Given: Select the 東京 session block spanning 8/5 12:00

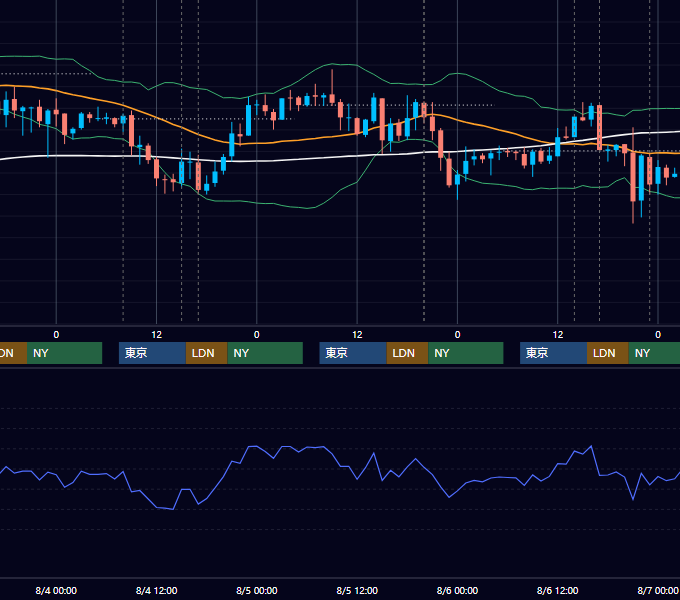Looking at the screenshot, I should pyautogui.click(x=353, y=353).
